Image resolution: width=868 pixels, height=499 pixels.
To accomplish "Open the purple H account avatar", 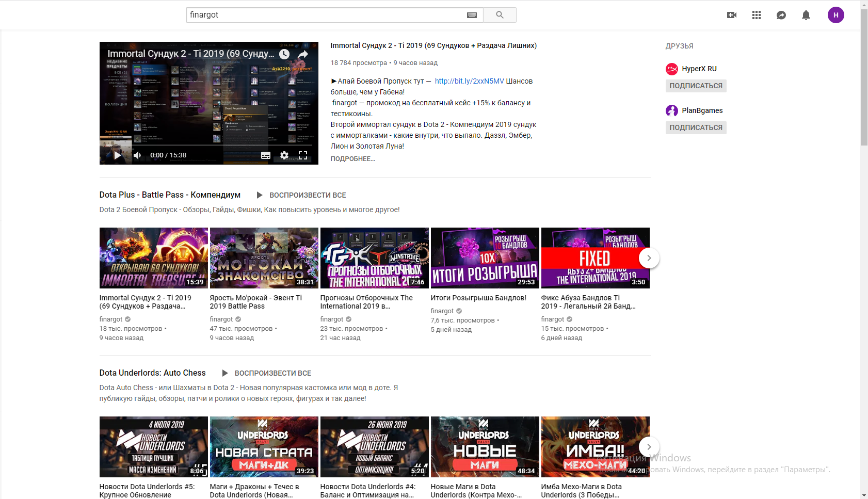I will [x=836, y=15].
